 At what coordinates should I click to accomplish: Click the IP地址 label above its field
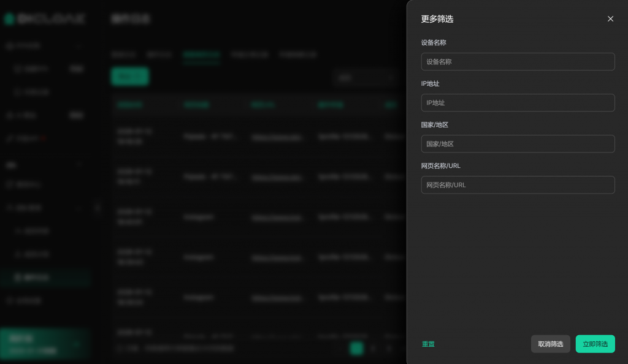(x=430, y=84)
